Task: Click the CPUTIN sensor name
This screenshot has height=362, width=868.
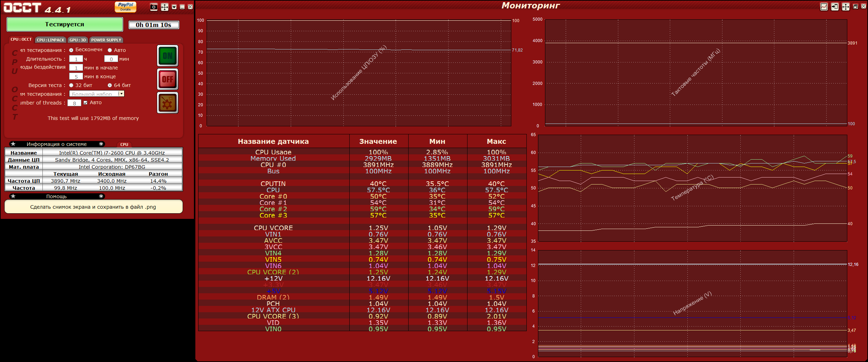Action: pyautogui.click(x=273, y=183)
